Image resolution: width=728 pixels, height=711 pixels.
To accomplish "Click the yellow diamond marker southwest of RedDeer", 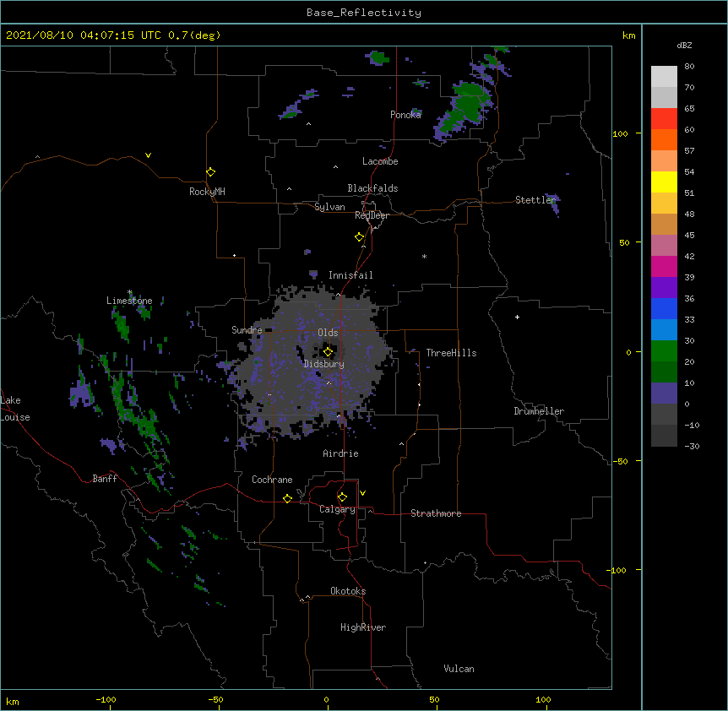I will tap(360, 237).
